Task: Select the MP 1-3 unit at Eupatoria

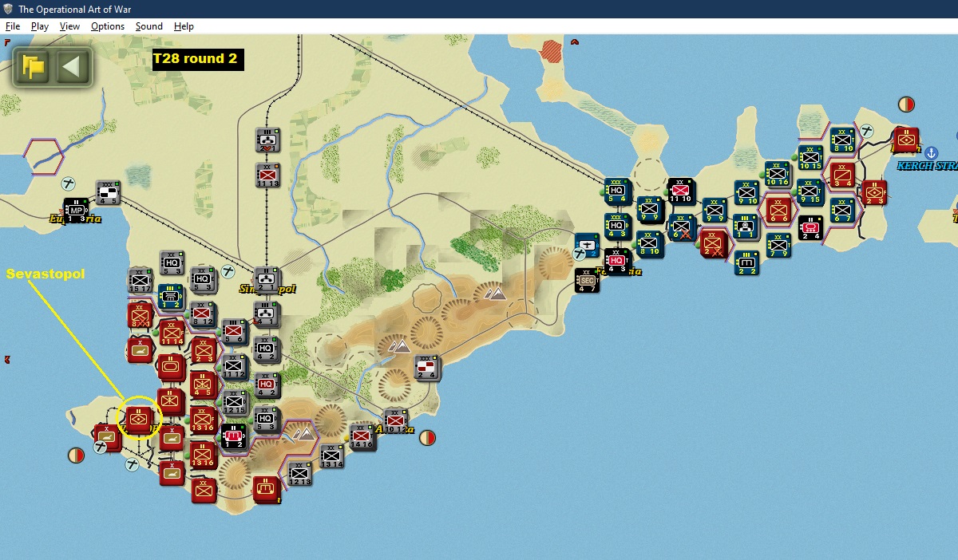Action: pos(76,211)
